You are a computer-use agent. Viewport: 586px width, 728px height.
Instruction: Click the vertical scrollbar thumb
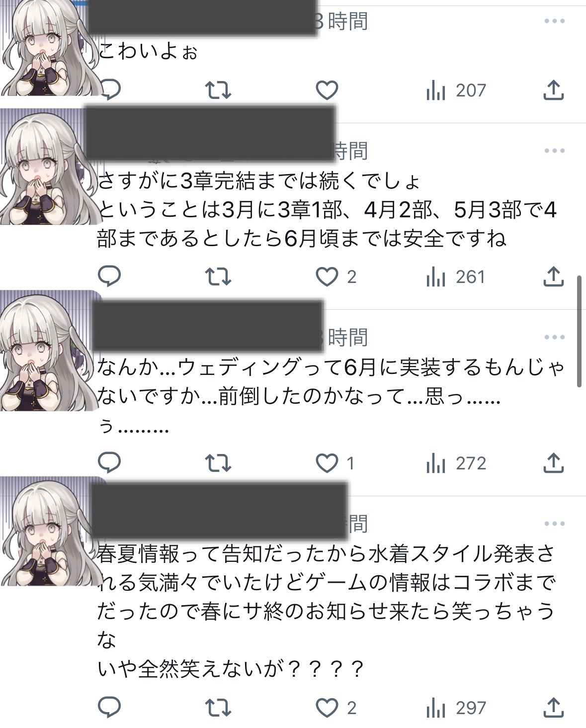point(579,331)
